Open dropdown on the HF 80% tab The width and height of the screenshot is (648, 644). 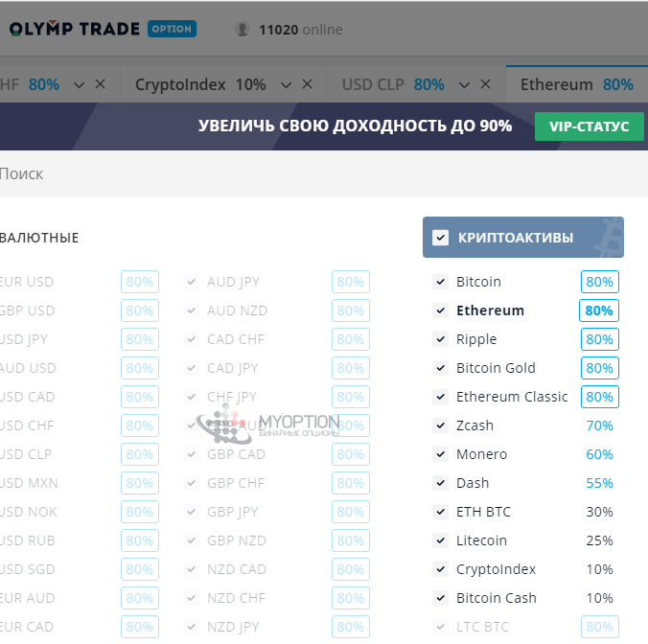pos(79,85)
